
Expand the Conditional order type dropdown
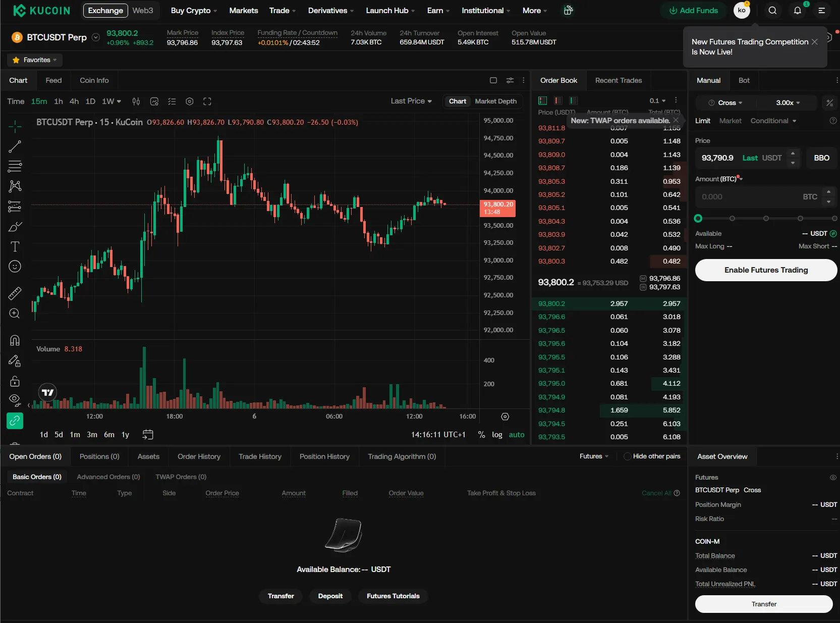click(x=773, y=121)
